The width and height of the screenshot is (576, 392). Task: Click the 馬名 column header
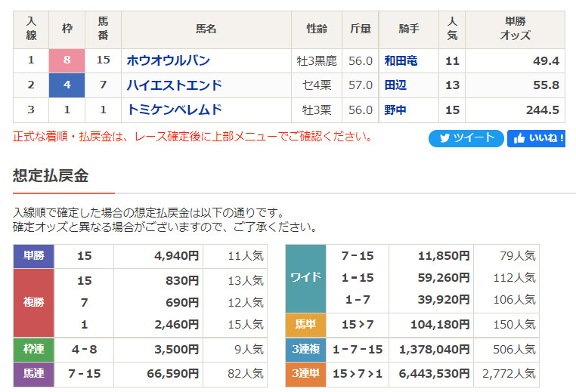[x=206, y=29]
